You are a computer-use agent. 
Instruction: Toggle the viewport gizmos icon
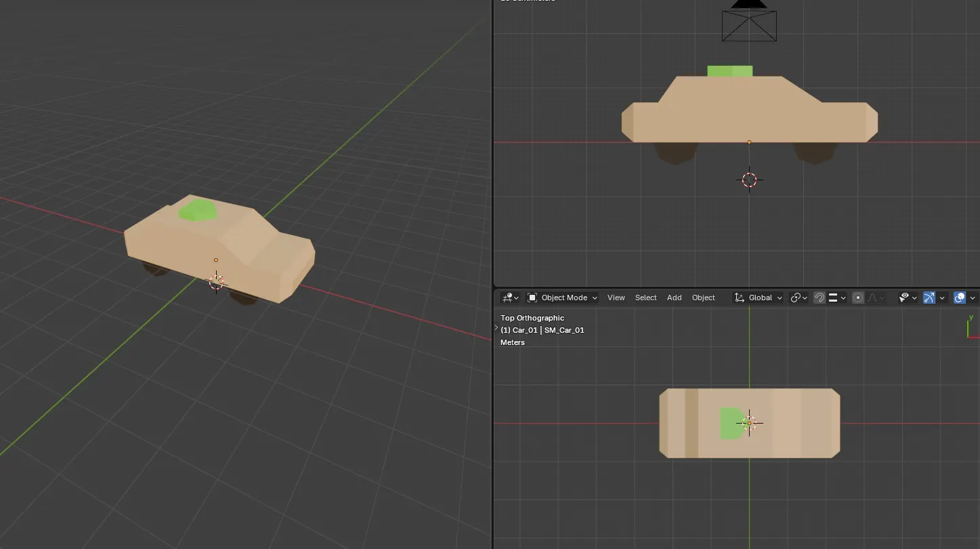929,298
